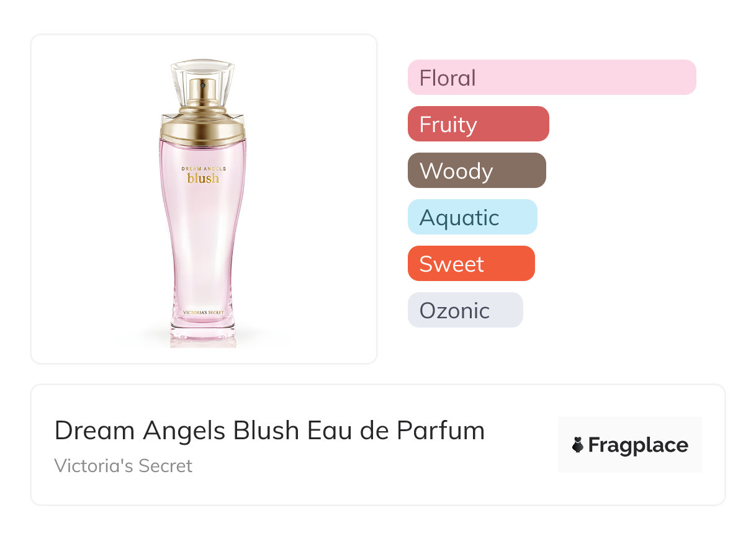Click the Fragplace wordmark text
Viewport: 756px width, 536px height.
[638, 445]
